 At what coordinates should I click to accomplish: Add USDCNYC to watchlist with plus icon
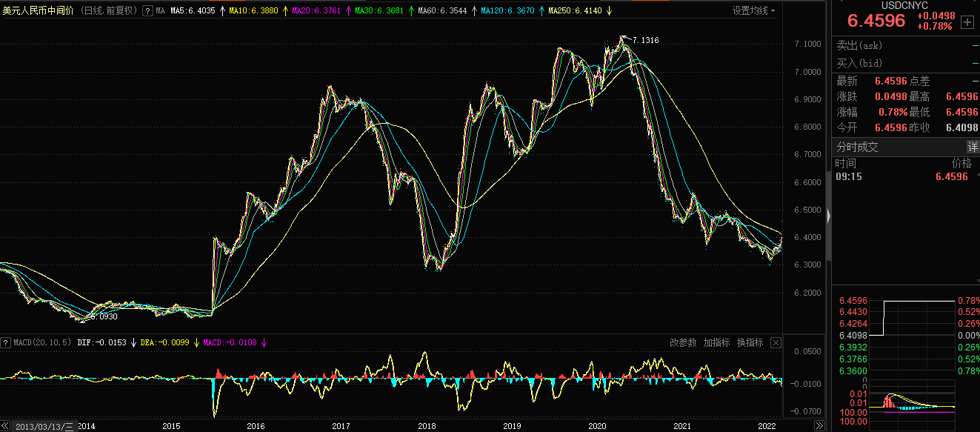pos(967,23)
